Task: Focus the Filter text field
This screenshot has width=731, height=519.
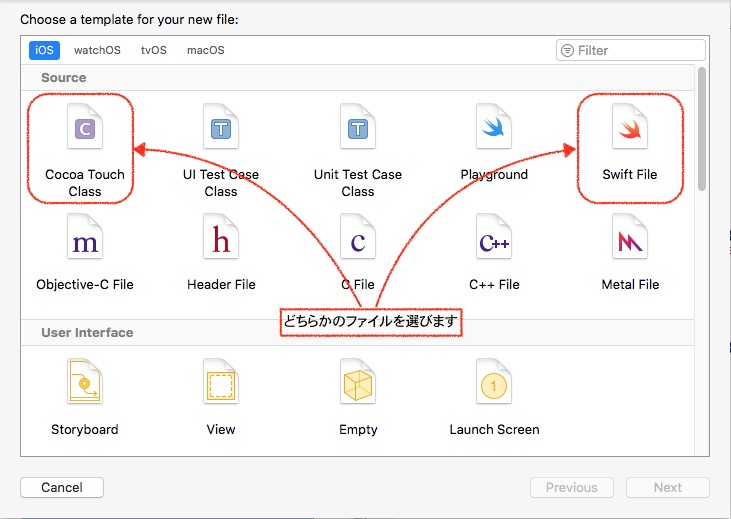Action: (630, 50)
